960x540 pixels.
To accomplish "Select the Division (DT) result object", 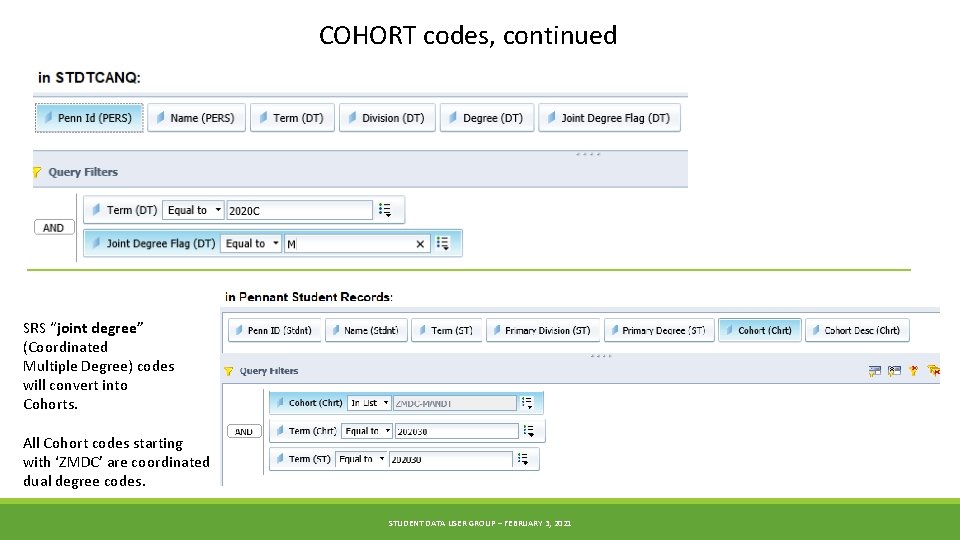I will pyautogui.click(x=388, y=118).
